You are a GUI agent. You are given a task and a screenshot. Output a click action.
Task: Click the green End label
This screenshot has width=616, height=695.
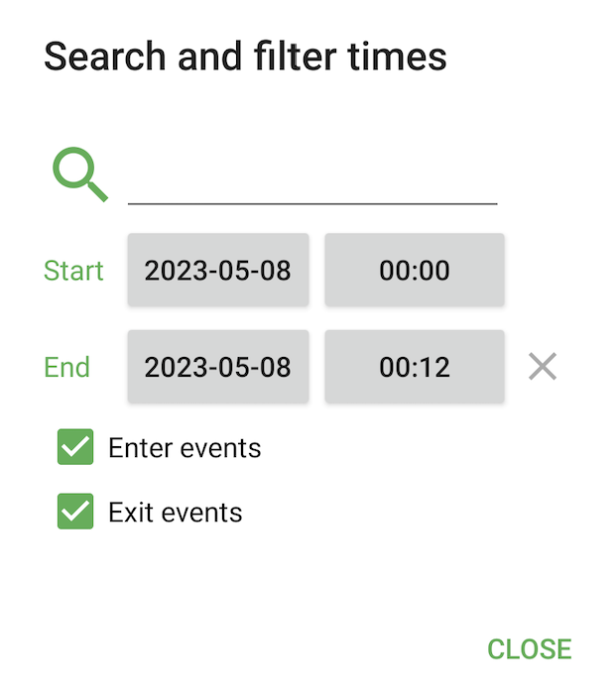[x=66, y=367]
